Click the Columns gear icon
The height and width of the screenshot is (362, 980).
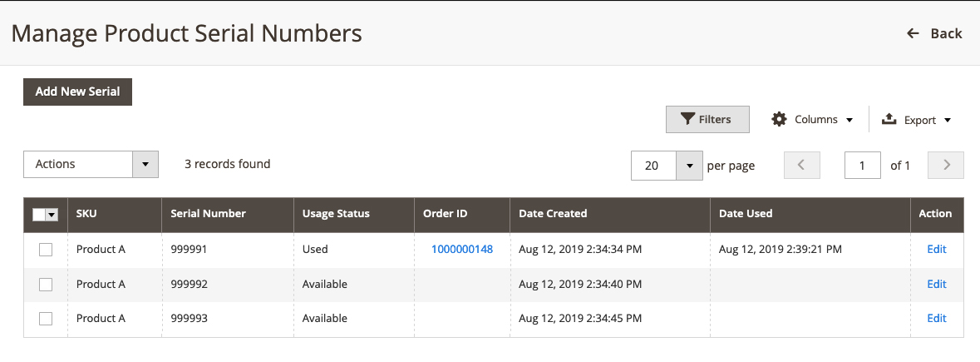779,119
